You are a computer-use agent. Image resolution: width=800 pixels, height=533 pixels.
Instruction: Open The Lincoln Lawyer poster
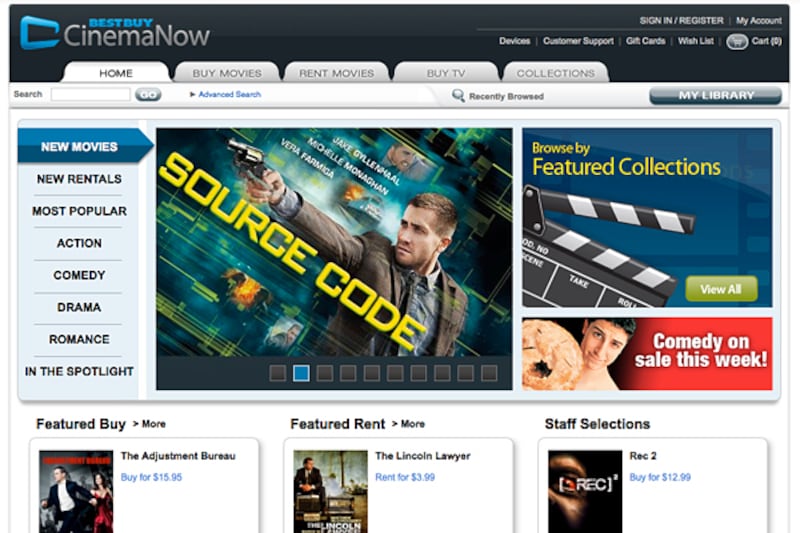point(331,492)
